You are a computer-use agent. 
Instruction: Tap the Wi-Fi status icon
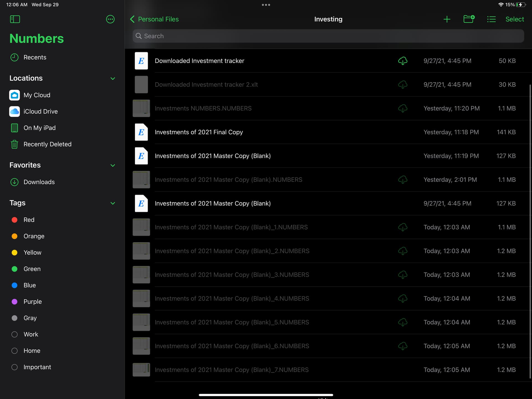click(x=501, y=5)
